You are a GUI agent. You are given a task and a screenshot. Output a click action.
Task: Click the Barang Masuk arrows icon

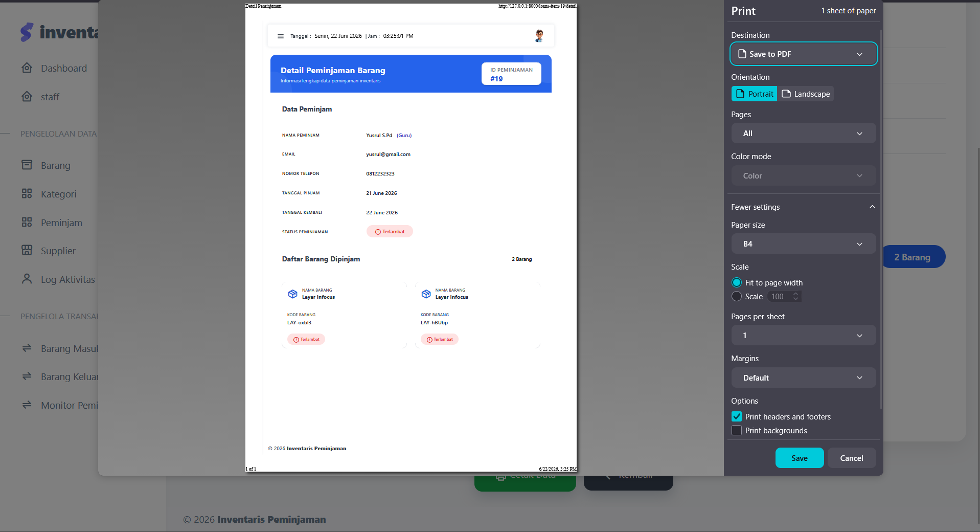coord(27,348)
